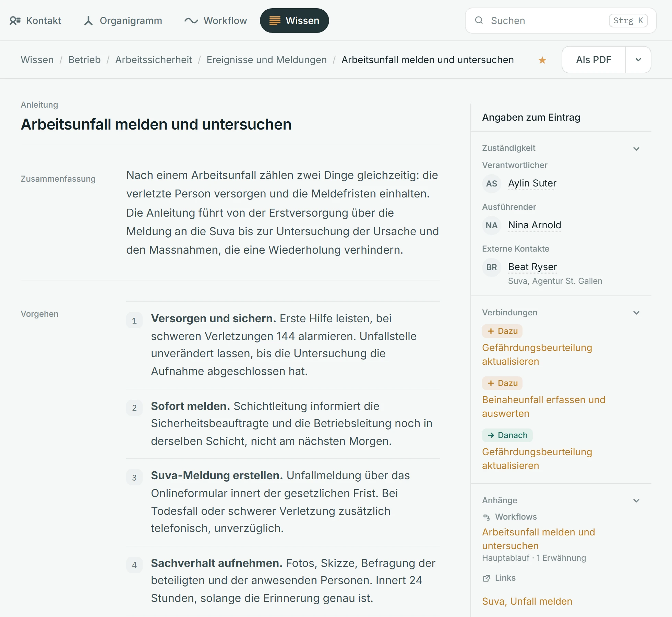Click the Organigramm tree icon
This screenshot has height=617, width=672.
point(88,21)
